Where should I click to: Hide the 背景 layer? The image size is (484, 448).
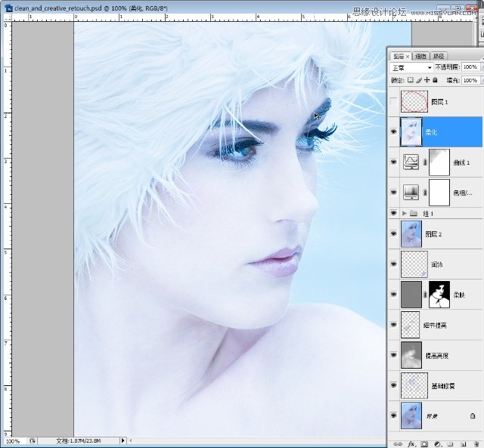point(393,416)
